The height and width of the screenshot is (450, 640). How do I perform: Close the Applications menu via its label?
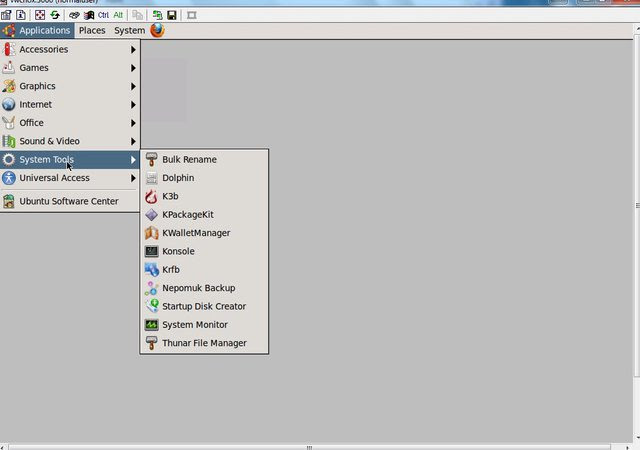(x=44, y=30)
